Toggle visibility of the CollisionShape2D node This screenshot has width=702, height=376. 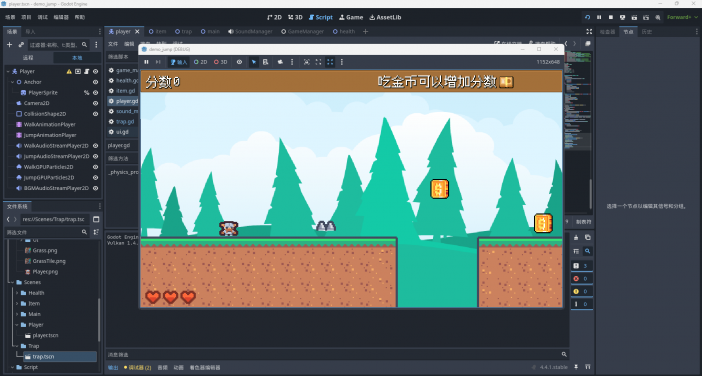pos(95,114)
